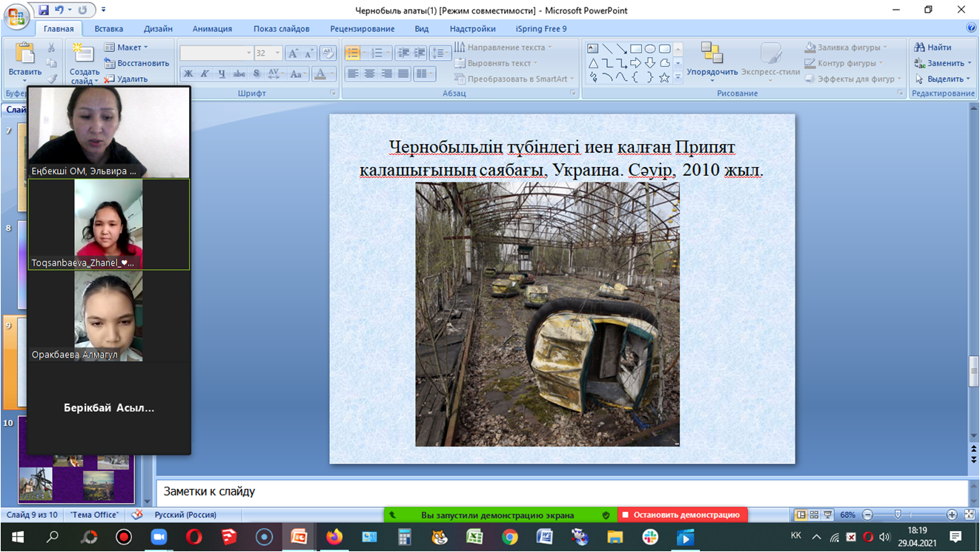Increase font size with the larger A icon
The width and height of the screenshot is (980, 552).
click(x=293, y=53)
